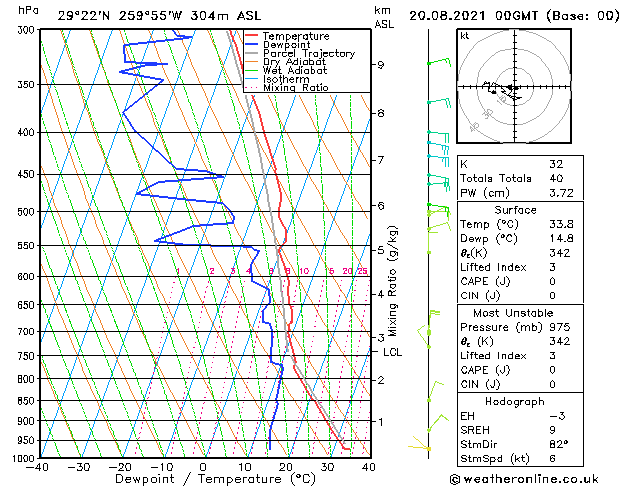Click the 500 hPa pressure label

(28, 212)
